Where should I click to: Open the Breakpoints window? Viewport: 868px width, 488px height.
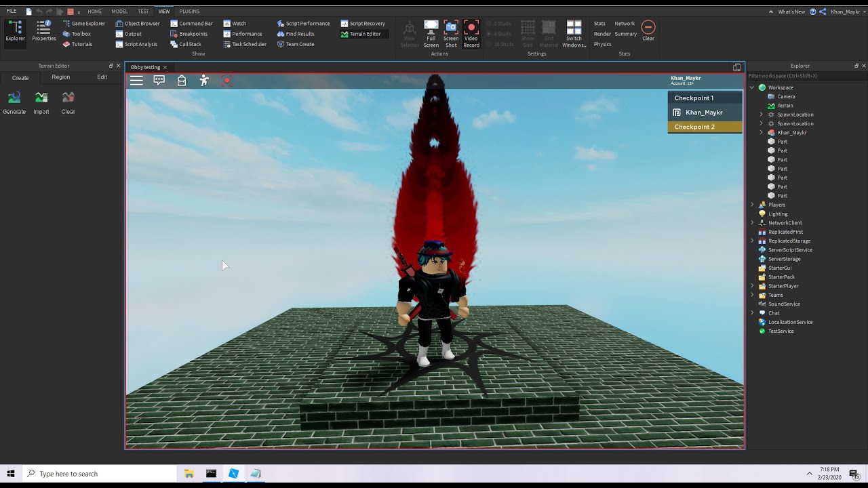click(x=189, y=34)
